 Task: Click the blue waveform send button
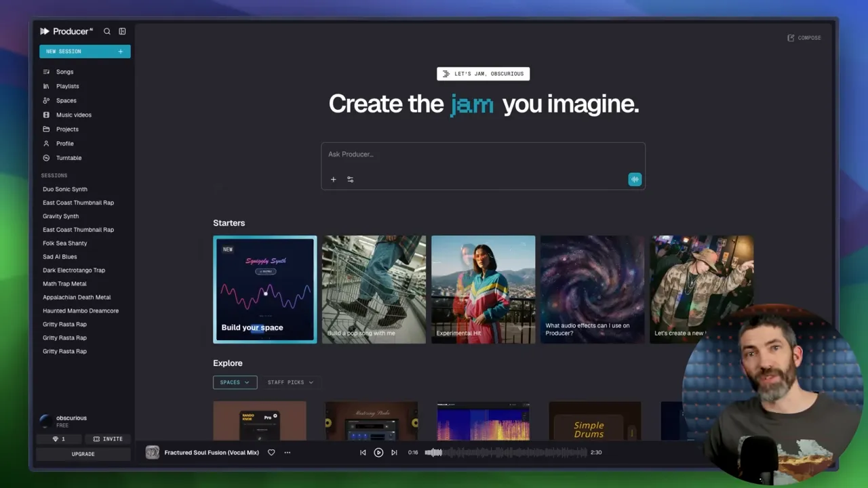click(x=635, y=180)
